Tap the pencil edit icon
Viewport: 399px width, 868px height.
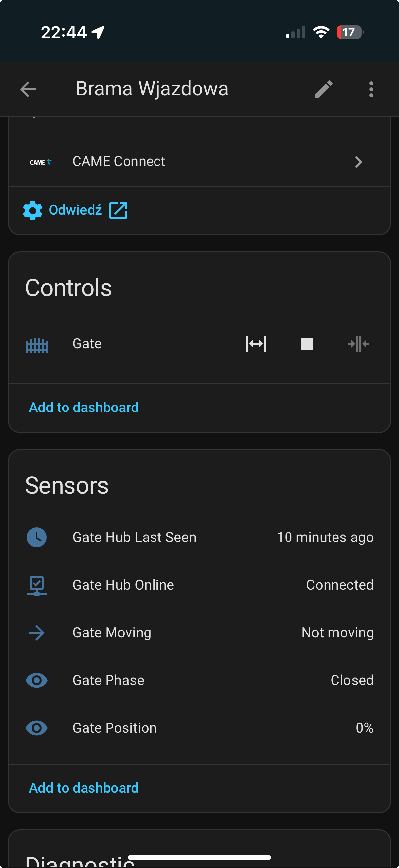point(323,90)
